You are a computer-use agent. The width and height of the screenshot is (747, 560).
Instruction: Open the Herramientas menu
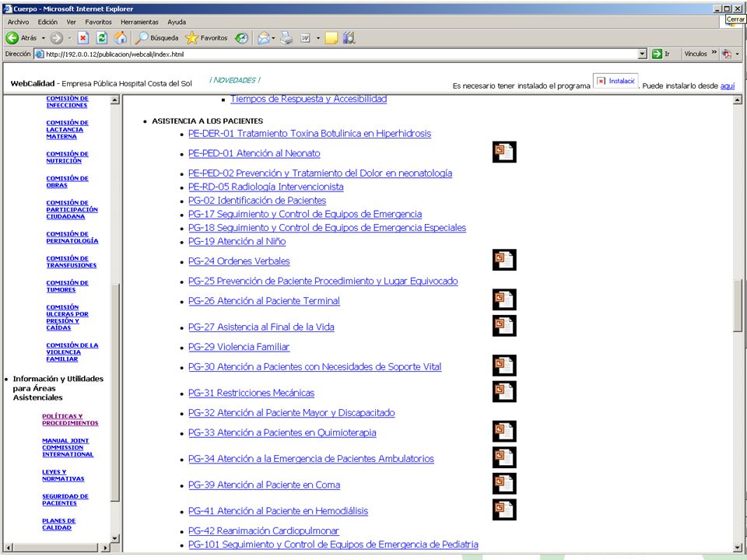pyautogui.click(x=139, y=22)
